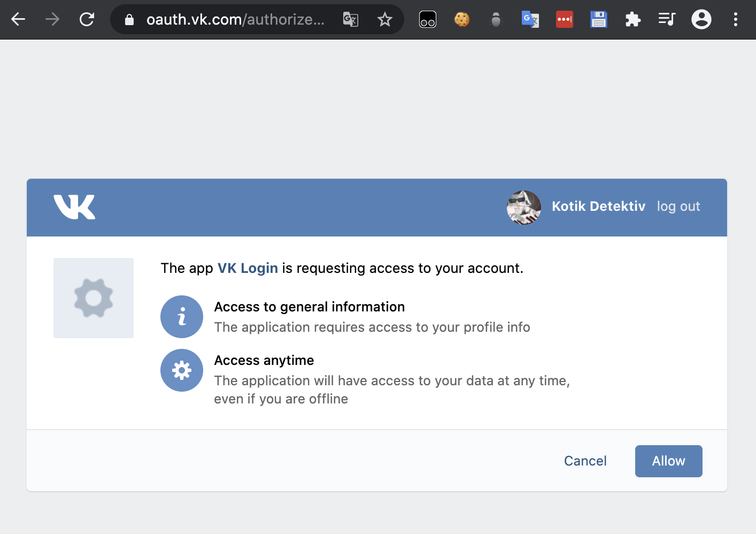Screen dimensions: 756x534
Task: Bookmark this page with the star icon
Action: (385, 20)
